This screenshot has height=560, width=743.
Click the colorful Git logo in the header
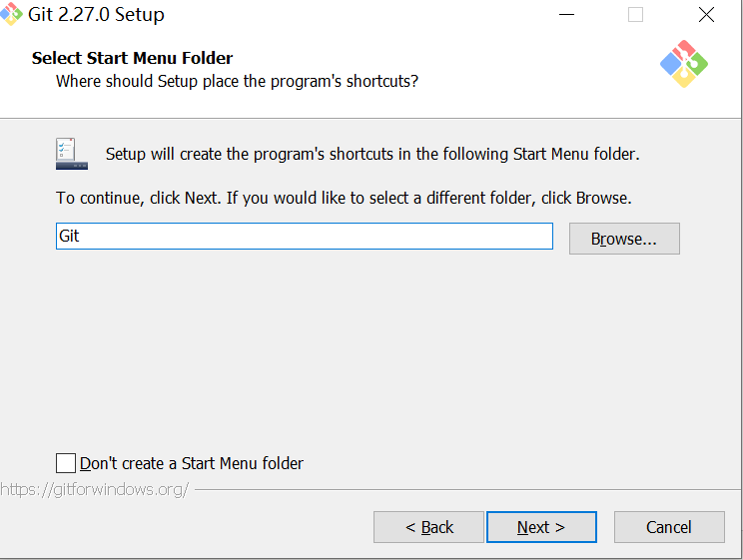[x=684, y=64]
